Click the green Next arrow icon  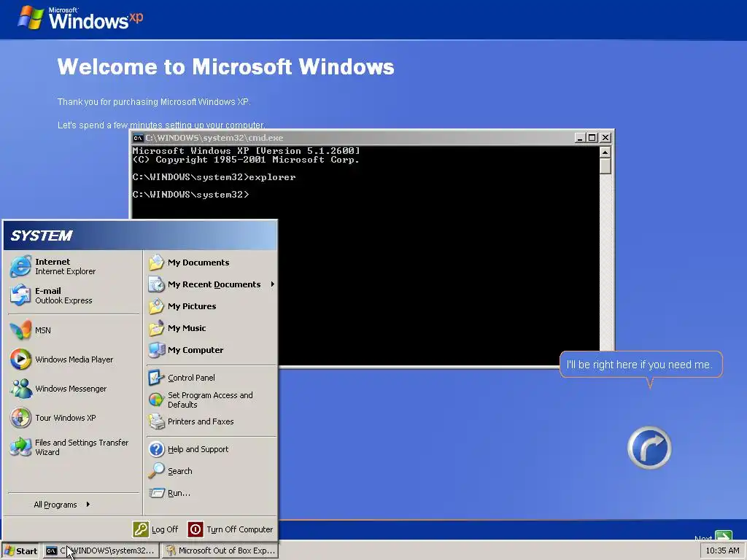[x=723, y=536]
